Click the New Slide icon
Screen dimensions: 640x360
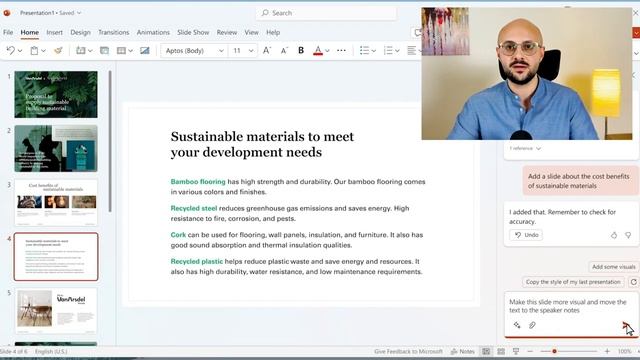coord(80,51)
